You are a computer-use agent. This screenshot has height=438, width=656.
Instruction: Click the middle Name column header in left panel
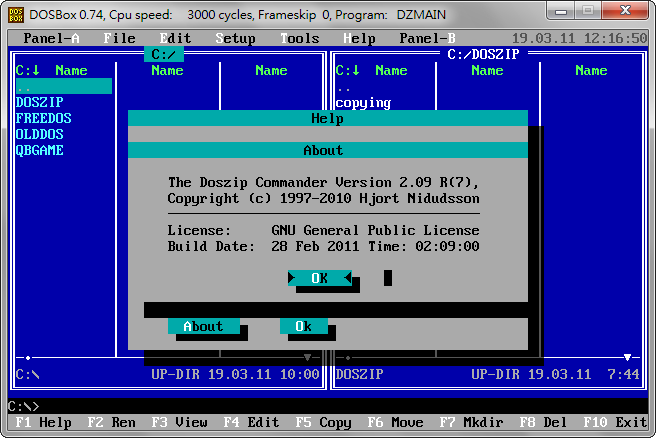coord(167,70)
